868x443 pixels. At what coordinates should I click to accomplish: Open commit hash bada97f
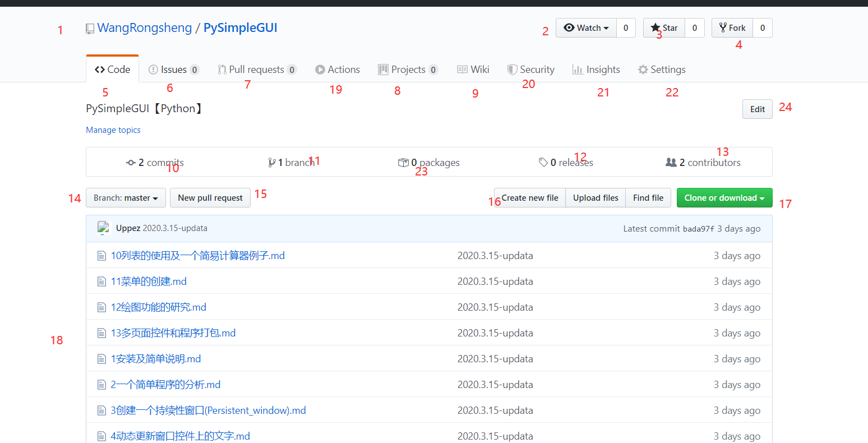699,229
